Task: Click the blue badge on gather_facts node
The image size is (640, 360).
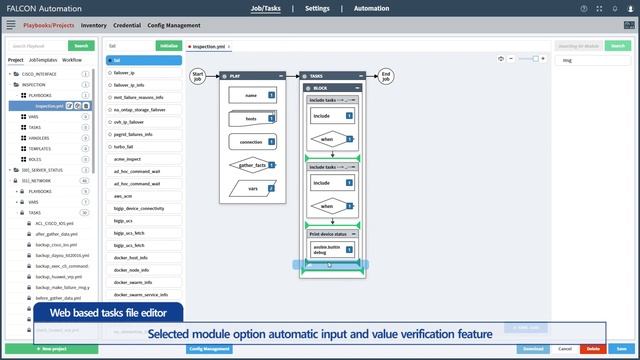Action: (x=271, y=165)
